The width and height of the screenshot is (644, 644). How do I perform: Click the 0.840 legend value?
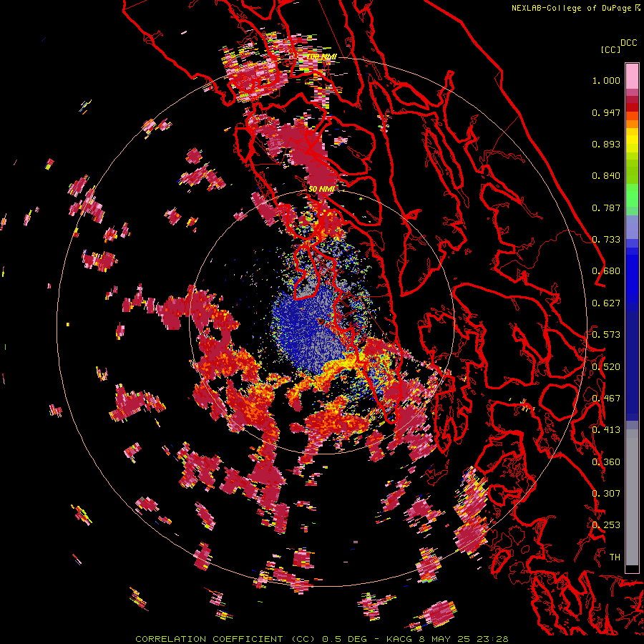pyautogui.click(x=606, y=176)
